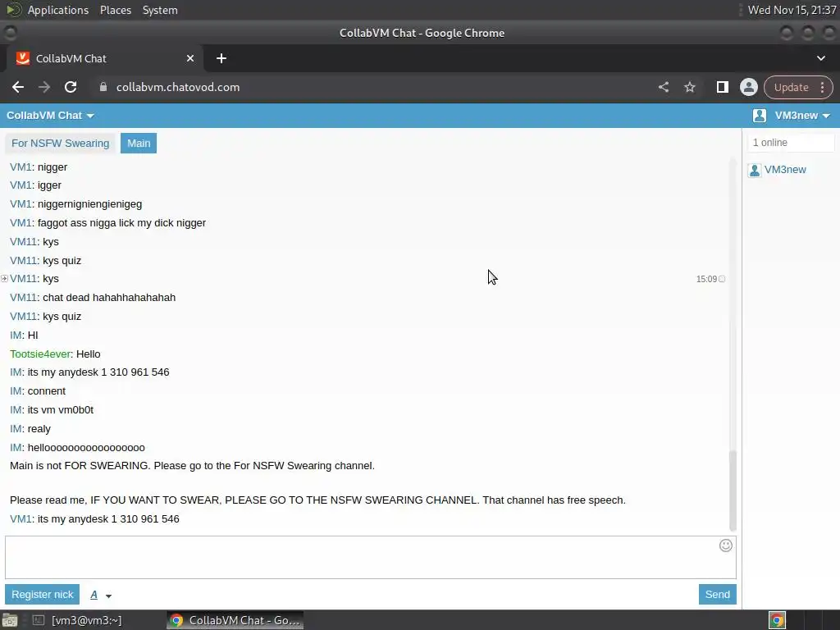Viewport: 840px width, 630px height.
Task: Click the VM3new user avatar in header
Action: pyautogui.click(x=759, y=116)
